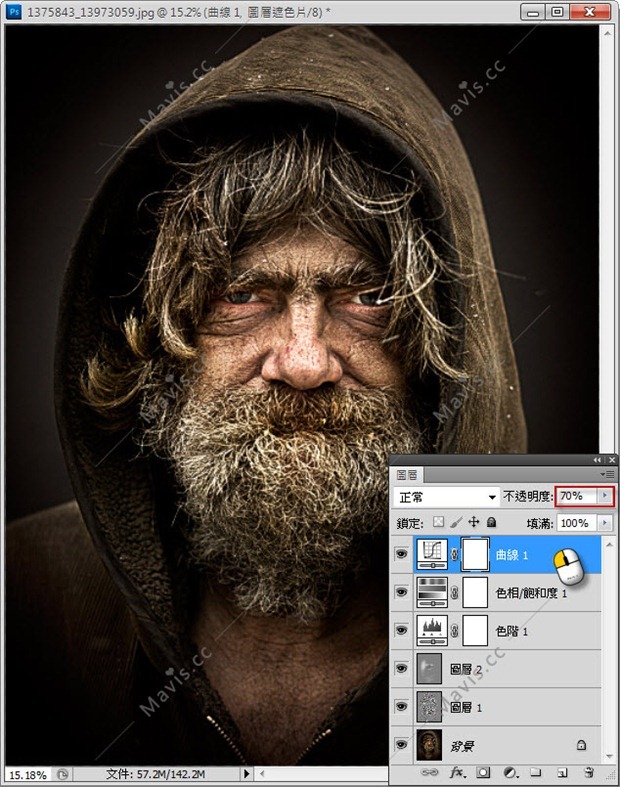Select the layer mask of 色階 1
Screen dimensions: 620x787
(x=475, y=630)
